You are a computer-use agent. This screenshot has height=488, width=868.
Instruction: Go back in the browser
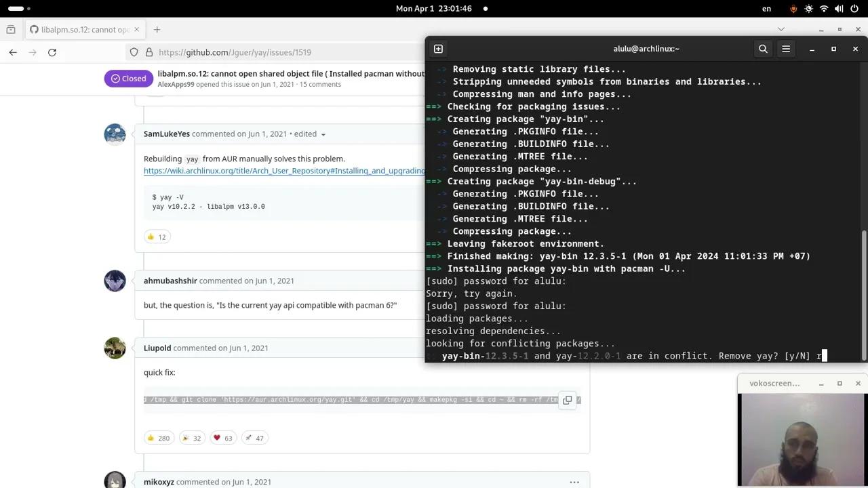click(x=13, y=52)
